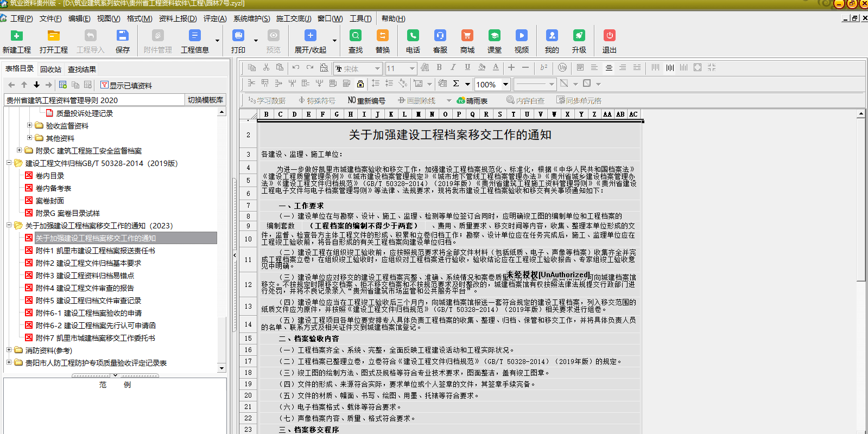This screenshot has width=868, height=434.
Task: Toggle the 显示已填资料 filter
Action: [x=126, y=85]
